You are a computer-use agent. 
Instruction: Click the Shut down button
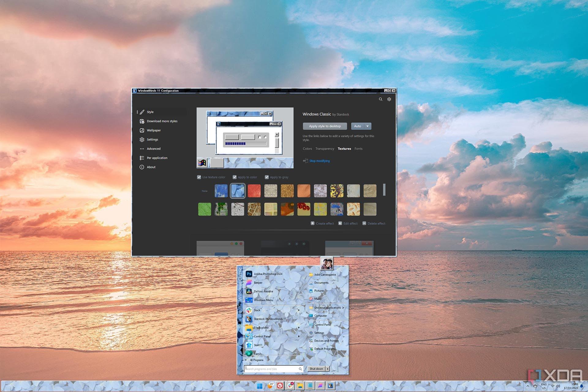pyautogui.click(x=316, y=369)
